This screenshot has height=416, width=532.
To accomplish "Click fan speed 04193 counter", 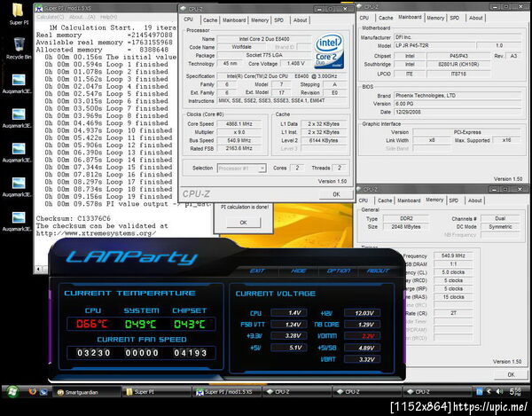I will (x=190, y=353).
